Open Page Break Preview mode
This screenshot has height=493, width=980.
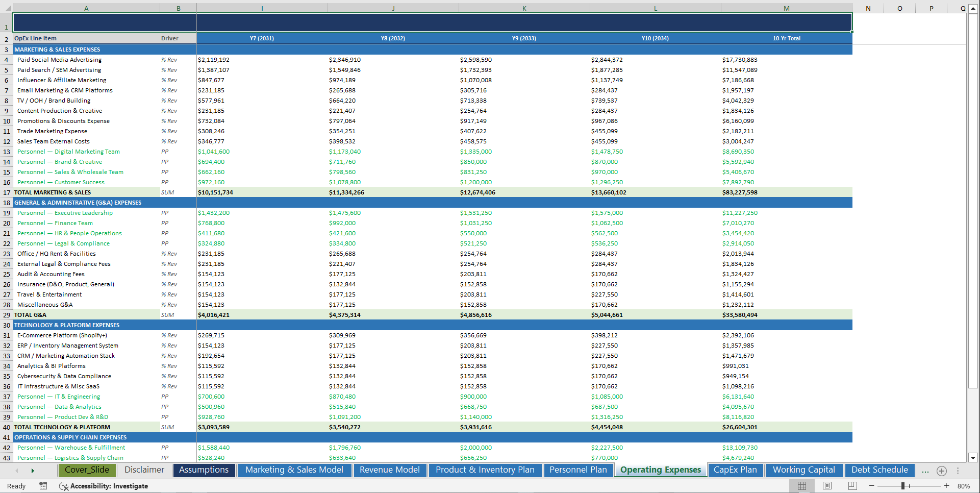click(x=851, y=486)
